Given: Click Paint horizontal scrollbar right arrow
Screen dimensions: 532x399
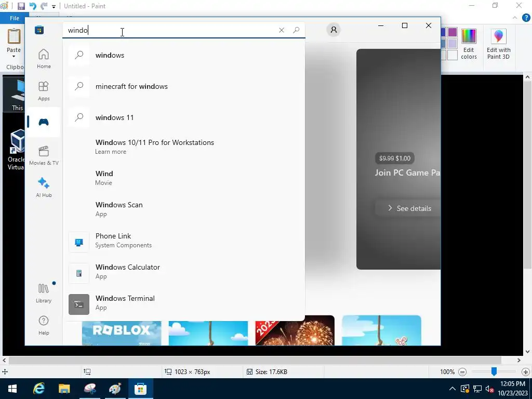Looking at the screenshot, I should pyautogui.click(x=519, y=360).
